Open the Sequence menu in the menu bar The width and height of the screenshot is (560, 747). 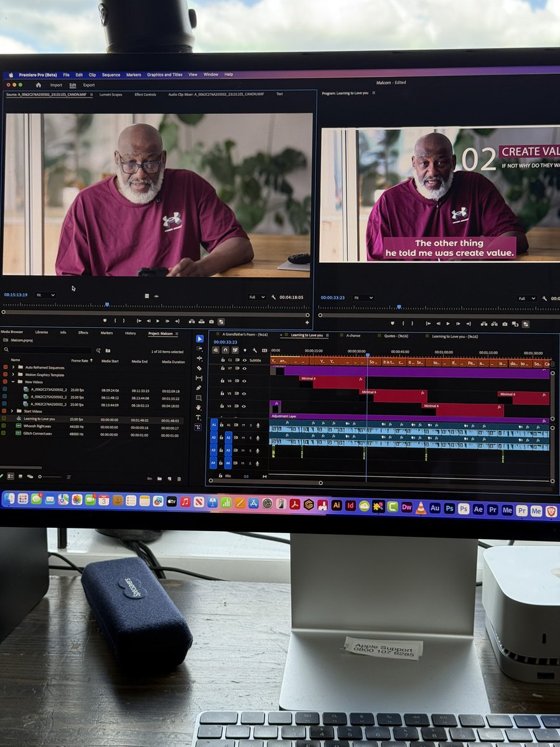click(111, 74)
